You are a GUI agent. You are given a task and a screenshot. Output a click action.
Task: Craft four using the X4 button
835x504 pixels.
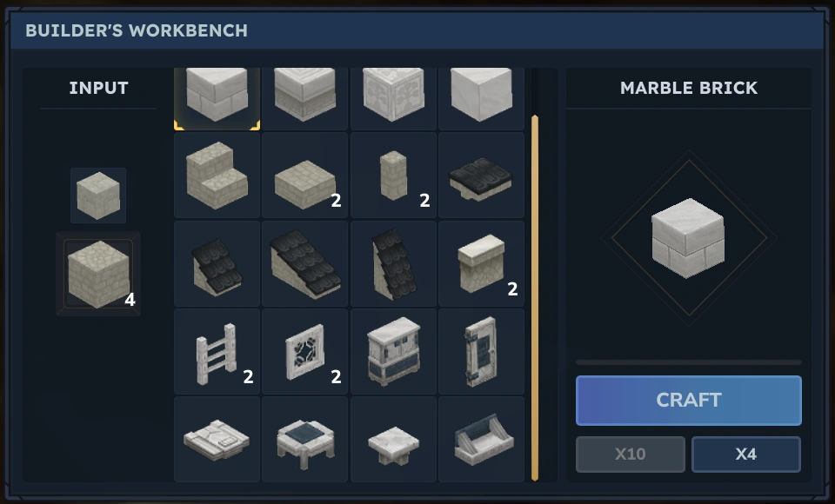coord(746,454)
